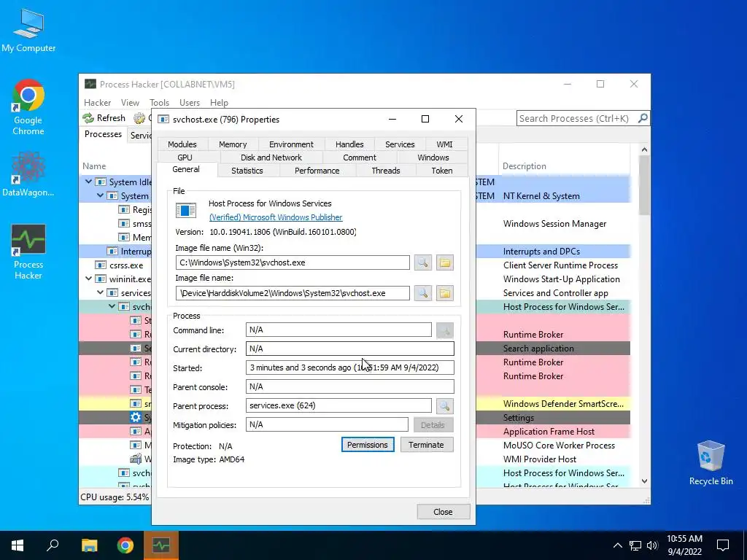
Task: Open the notification center
Action: (x=723, y=545)
